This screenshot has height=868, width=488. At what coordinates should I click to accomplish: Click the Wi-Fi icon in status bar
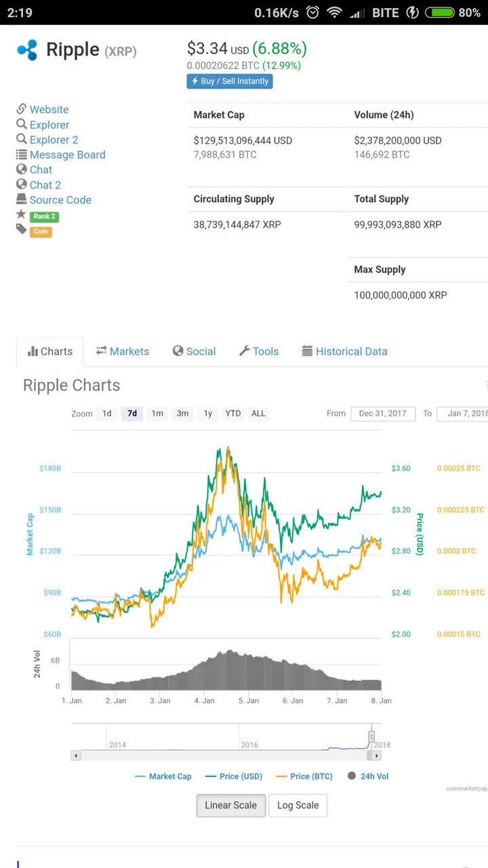334,12
